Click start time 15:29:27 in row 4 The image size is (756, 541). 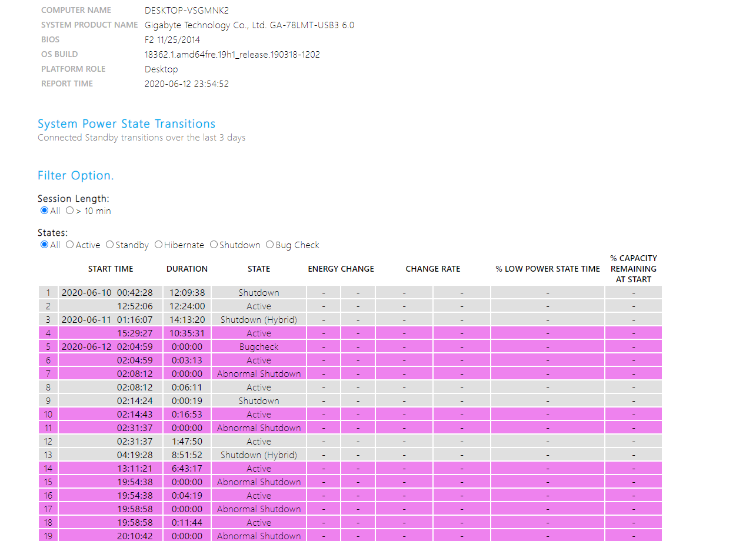(135, 333)
